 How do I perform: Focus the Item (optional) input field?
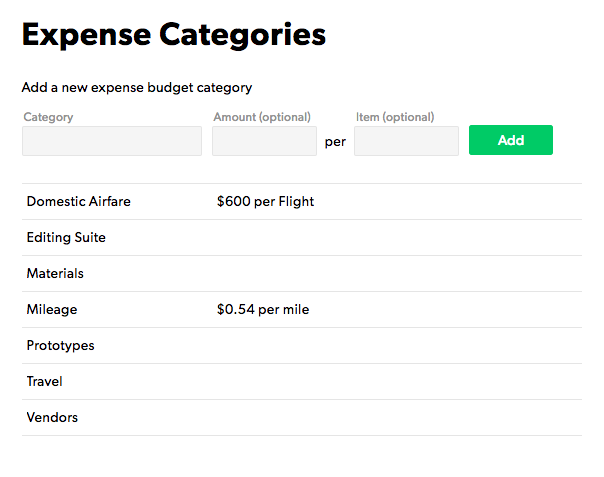(406, 141)
